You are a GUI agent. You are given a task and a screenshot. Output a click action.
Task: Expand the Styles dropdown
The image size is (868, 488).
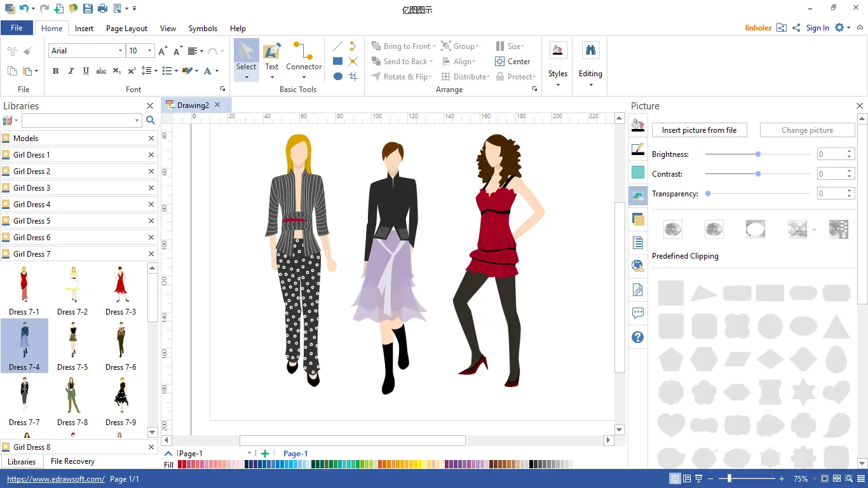[558, 84]
